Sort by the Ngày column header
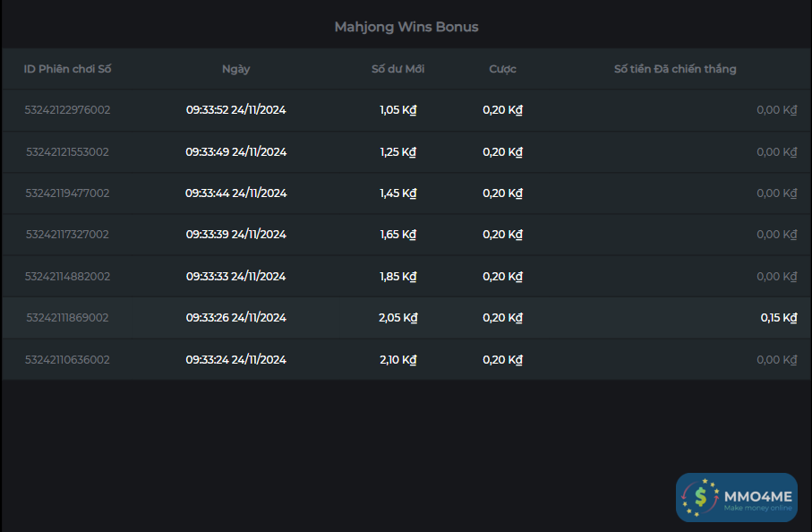Screen dimensions: 812x532 coord(236,69)
